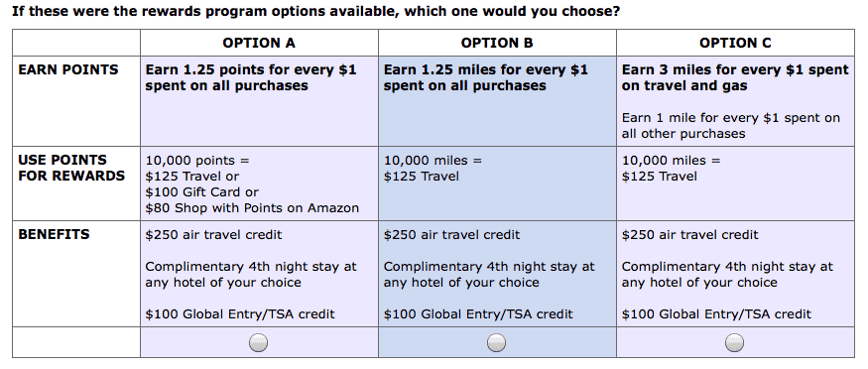
Task: Click the OPTION B column header
Action: [497, 44]
